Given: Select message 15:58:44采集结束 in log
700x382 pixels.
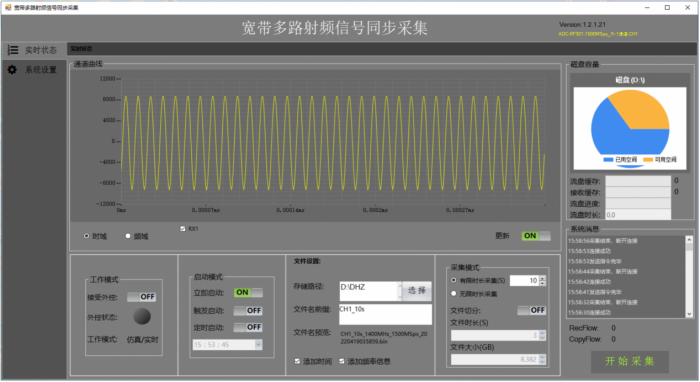Looking at the screenshot, I should [603, 272].
